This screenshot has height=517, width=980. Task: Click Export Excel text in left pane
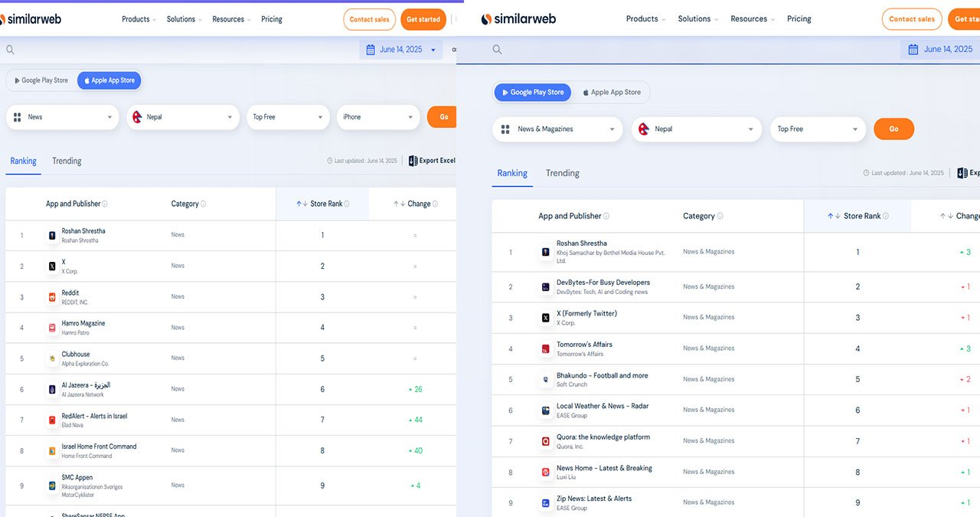click(x=437, y=161)
